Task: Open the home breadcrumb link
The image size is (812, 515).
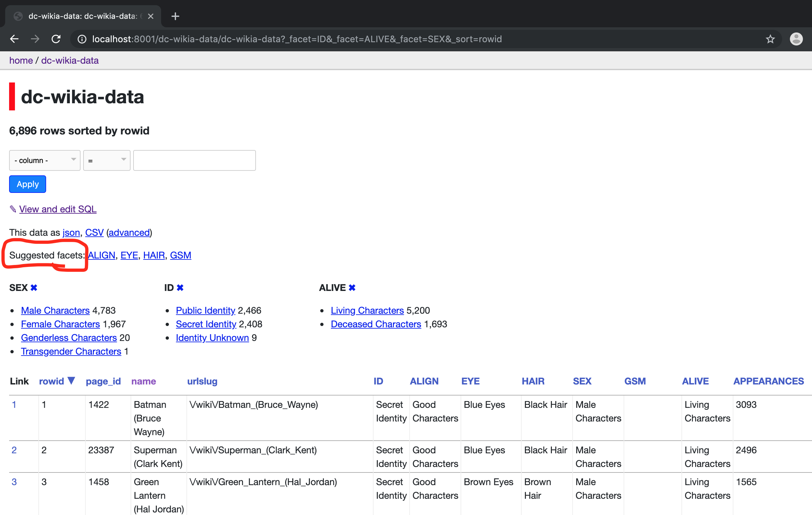Action: coord(21,61)
